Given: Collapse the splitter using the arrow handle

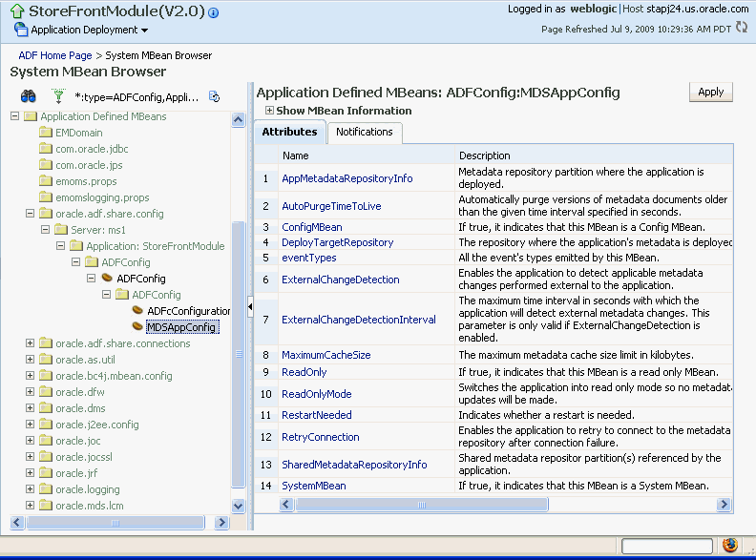Looking at the screenshot, I should [x=250, y=306].
